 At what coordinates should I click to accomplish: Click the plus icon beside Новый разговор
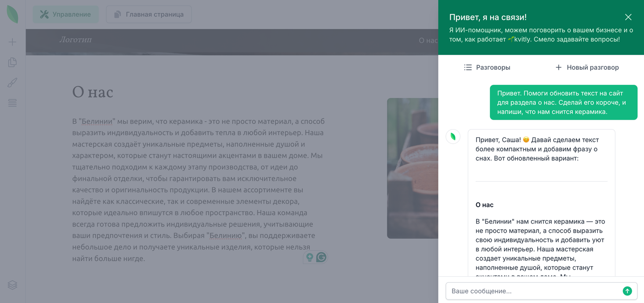coord(558,67)
